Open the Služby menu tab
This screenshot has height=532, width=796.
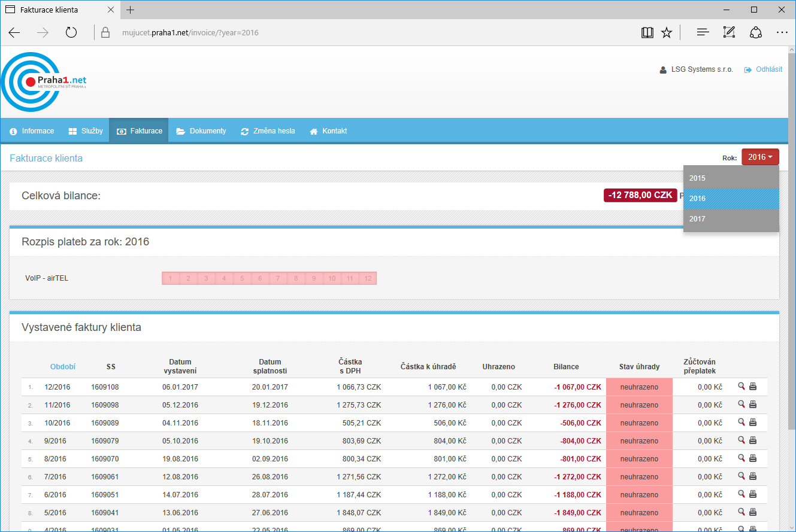point(86,131)
